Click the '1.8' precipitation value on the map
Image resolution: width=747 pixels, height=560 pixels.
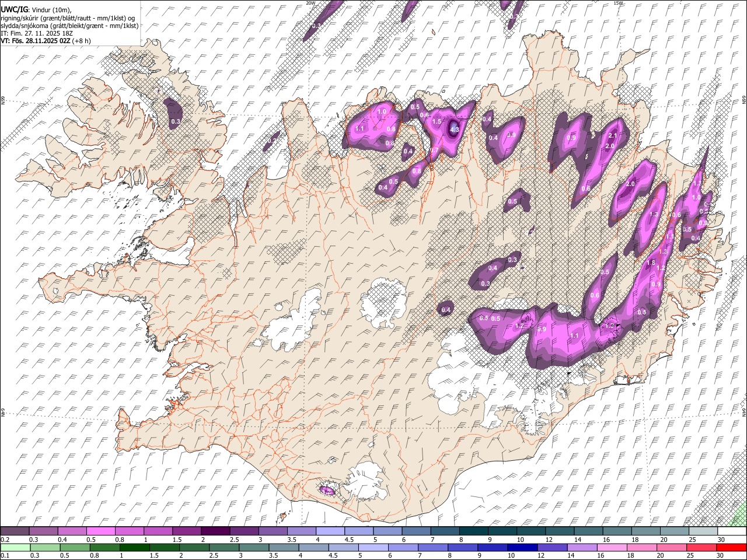pyautogui.click(x=651, y=263)
